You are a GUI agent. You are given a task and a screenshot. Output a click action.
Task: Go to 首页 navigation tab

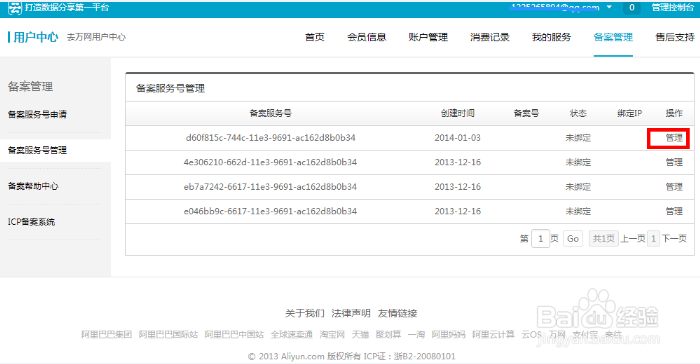pos(315,37)
